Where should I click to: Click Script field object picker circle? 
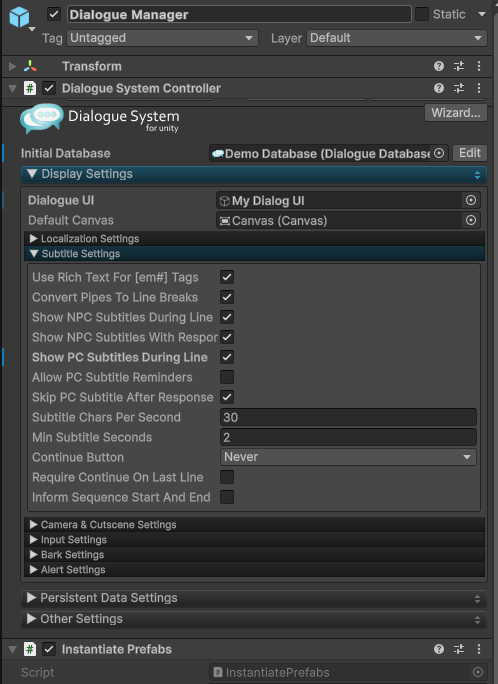[478, 672]
